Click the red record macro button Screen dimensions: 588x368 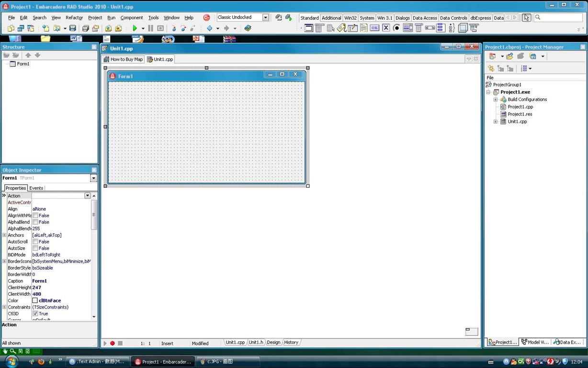(x=113, y=343)
